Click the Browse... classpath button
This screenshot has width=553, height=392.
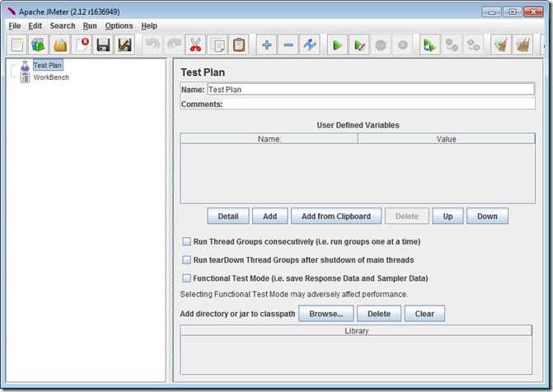click(326, 314)
